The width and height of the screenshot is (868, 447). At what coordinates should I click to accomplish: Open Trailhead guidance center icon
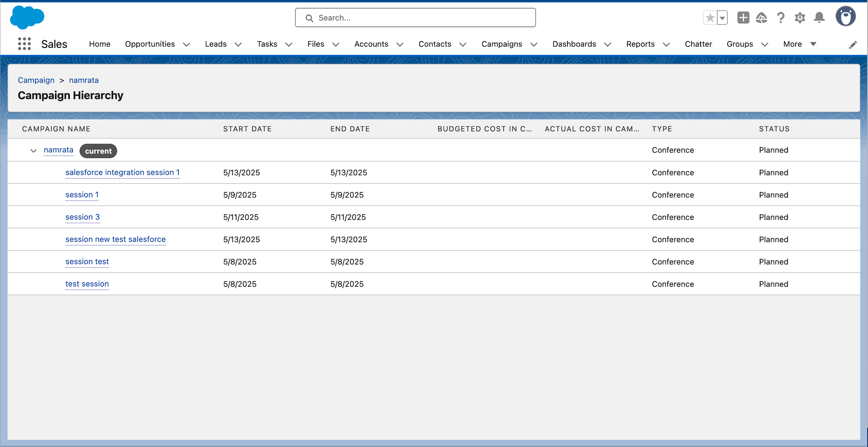[762, 18]
